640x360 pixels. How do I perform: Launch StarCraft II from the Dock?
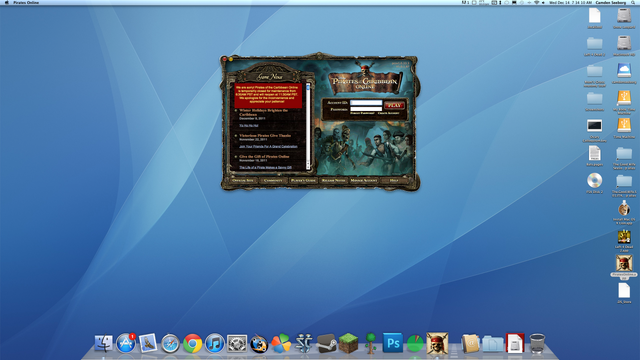pyautogui.click(x=304, y=343)
